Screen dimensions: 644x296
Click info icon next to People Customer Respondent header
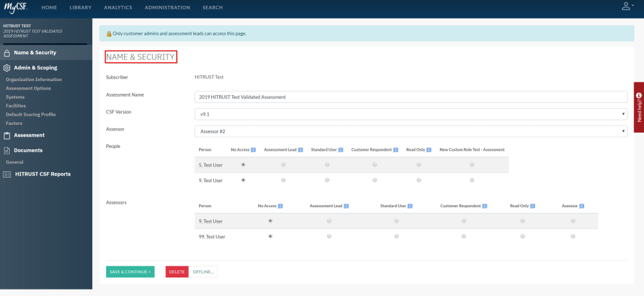coord(395,150)
